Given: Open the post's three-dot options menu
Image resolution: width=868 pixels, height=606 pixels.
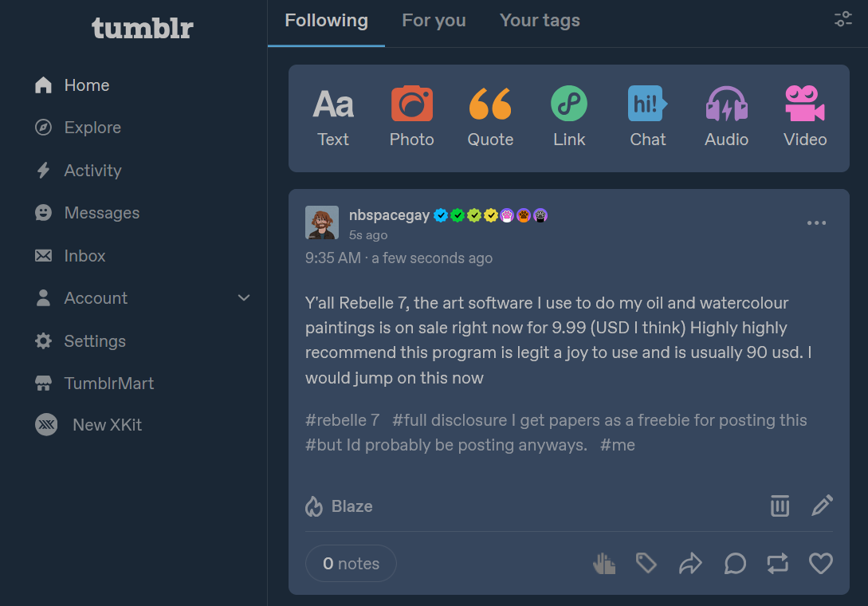Looking at the screenshot, I should pyautogui.click(x=816, y=222).
